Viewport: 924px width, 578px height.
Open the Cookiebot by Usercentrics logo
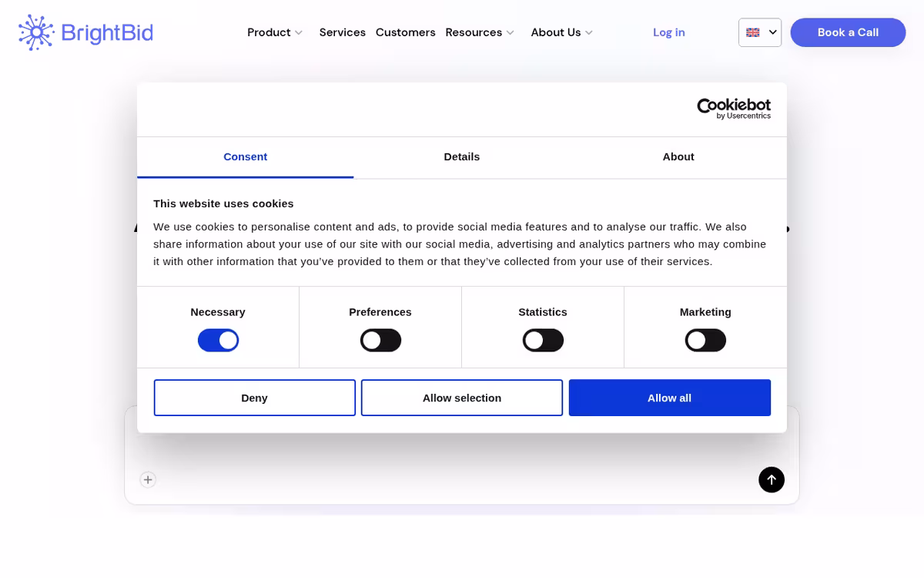tap(733, 109)
